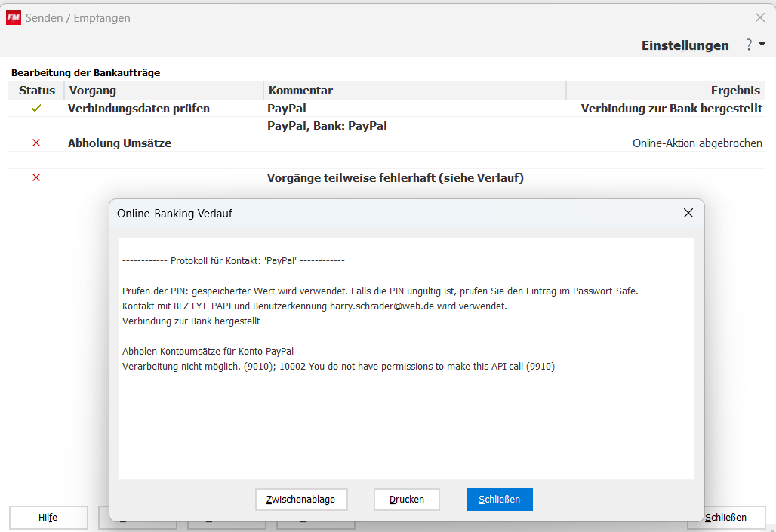Click the 'Abholen Kontoumsätze für Konto PayPal' line
This screenshot has width=776, height=532.
(x=208, y=352)
